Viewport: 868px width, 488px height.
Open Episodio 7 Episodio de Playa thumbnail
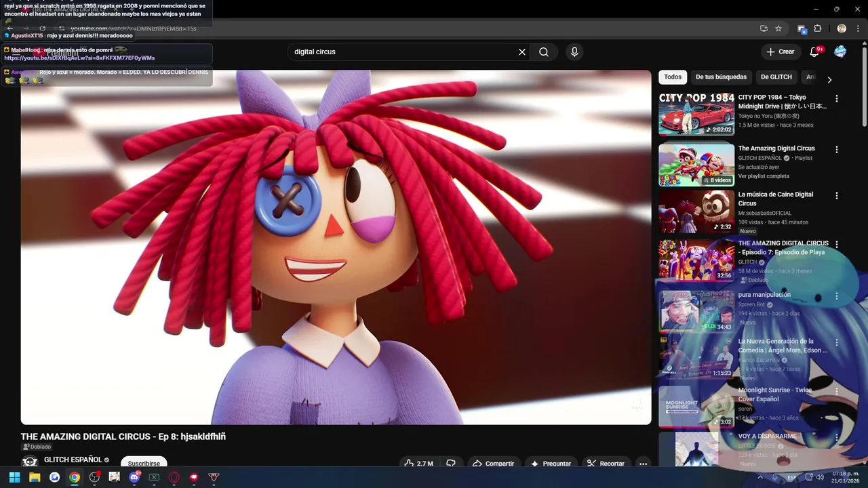pos(696,260)
